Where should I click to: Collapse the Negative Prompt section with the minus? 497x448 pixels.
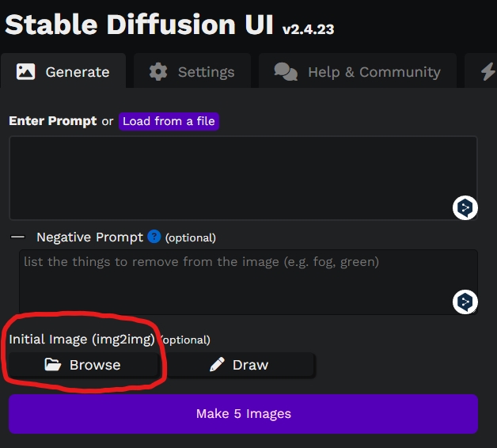(x=18, y=237)
